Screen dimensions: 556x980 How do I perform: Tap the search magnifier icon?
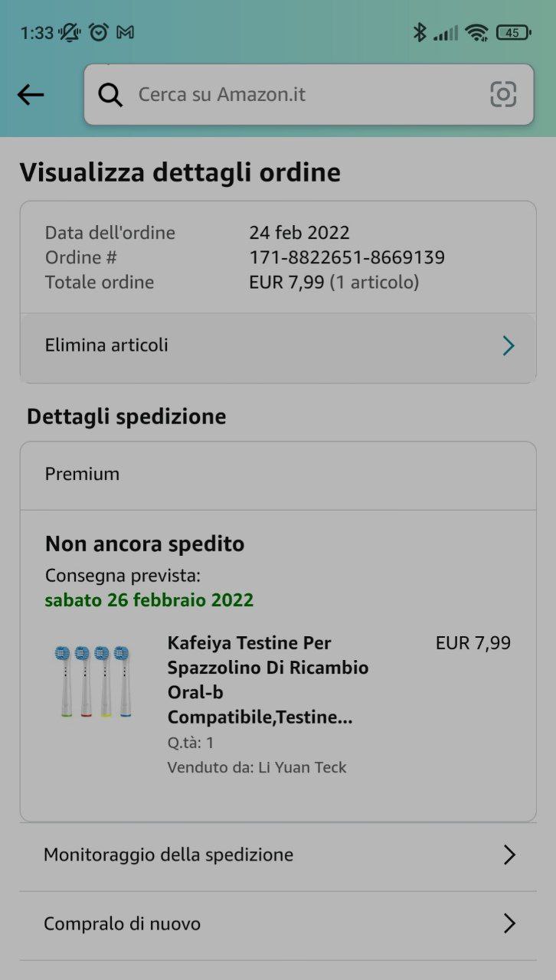(x=110, y=95)
